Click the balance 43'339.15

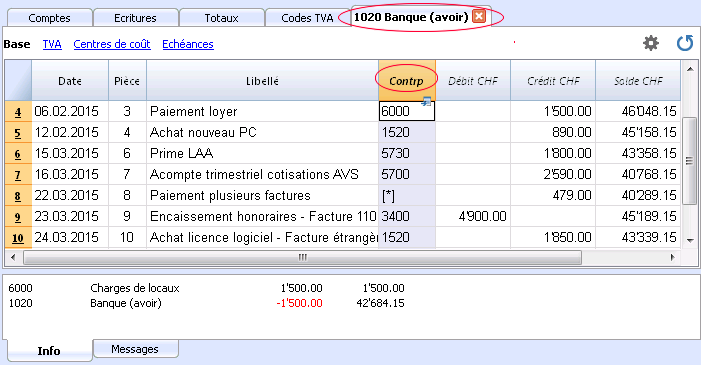638,238
